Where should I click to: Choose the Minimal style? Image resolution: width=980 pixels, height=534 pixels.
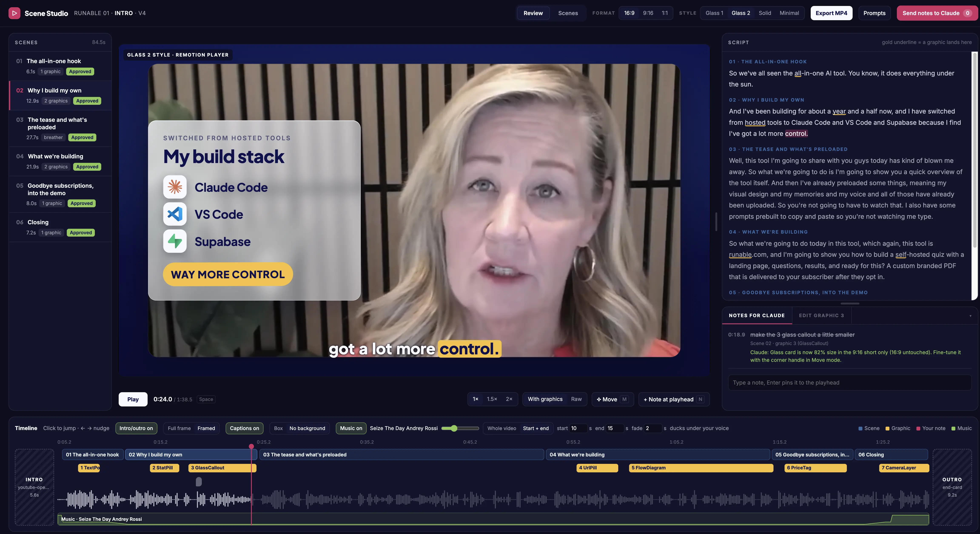coord(789,13)
